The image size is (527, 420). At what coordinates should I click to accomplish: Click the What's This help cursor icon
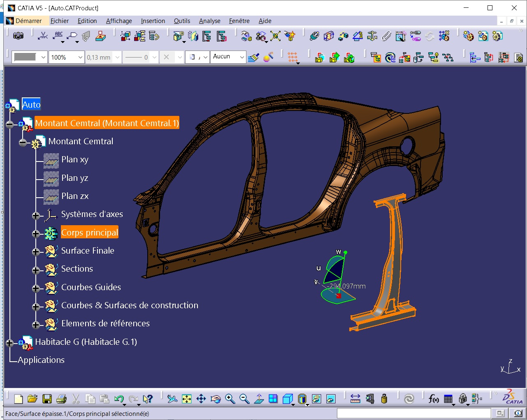148,399
